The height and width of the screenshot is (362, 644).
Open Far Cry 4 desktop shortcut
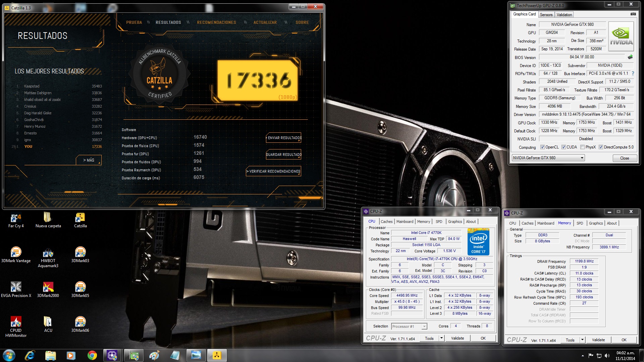point(16,220)
